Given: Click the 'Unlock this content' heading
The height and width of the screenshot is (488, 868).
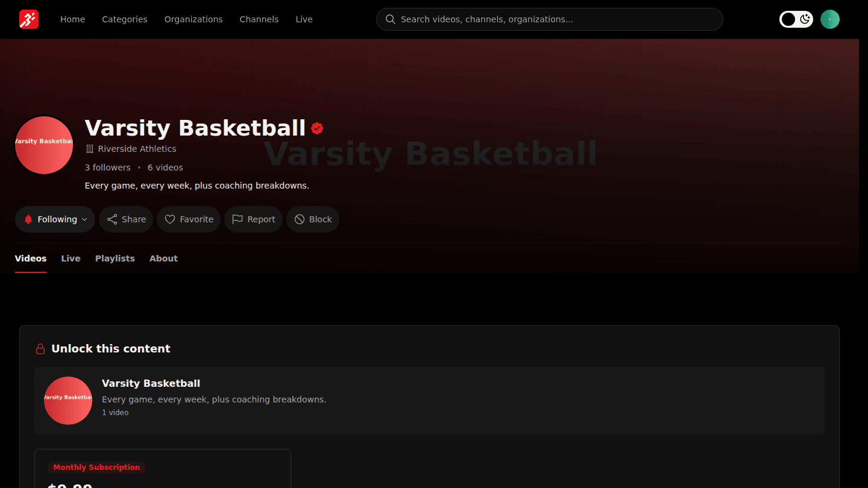Looking at the screenshot, I should pos(111,349).
